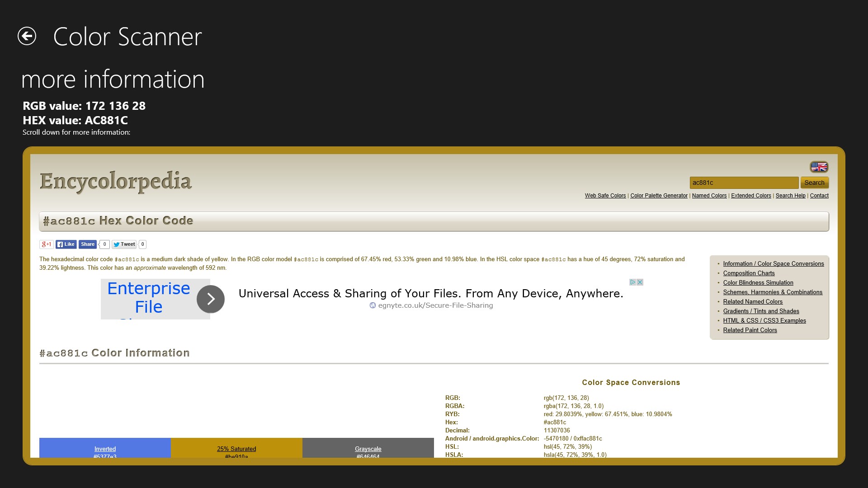The image size is (868, 488).
Task: Jump to Gradients / Tints and Shades
Action: (x=761, y=311)
